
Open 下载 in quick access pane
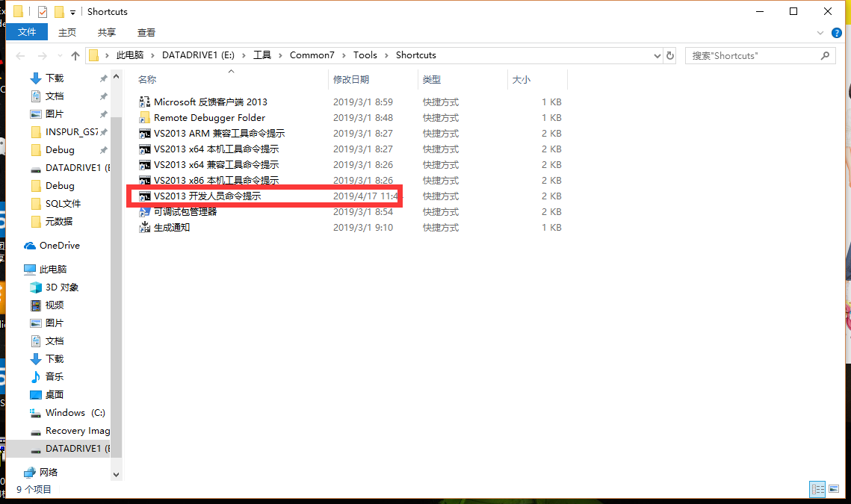coord(55,78)
